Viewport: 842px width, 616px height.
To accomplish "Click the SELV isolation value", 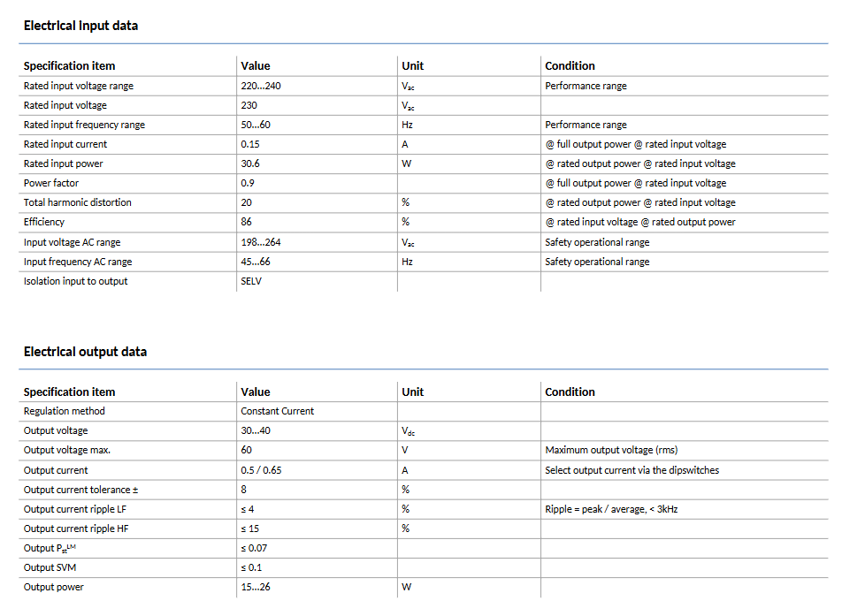I will [251, 281].
